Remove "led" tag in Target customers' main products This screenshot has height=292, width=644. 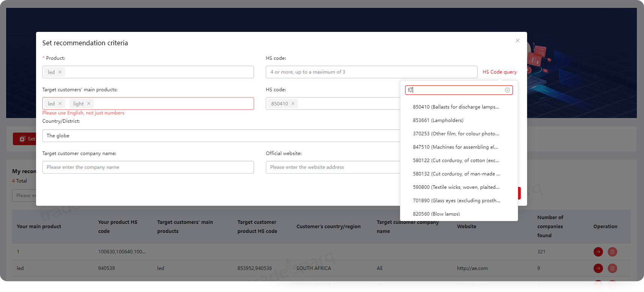(x=60, y=103)
